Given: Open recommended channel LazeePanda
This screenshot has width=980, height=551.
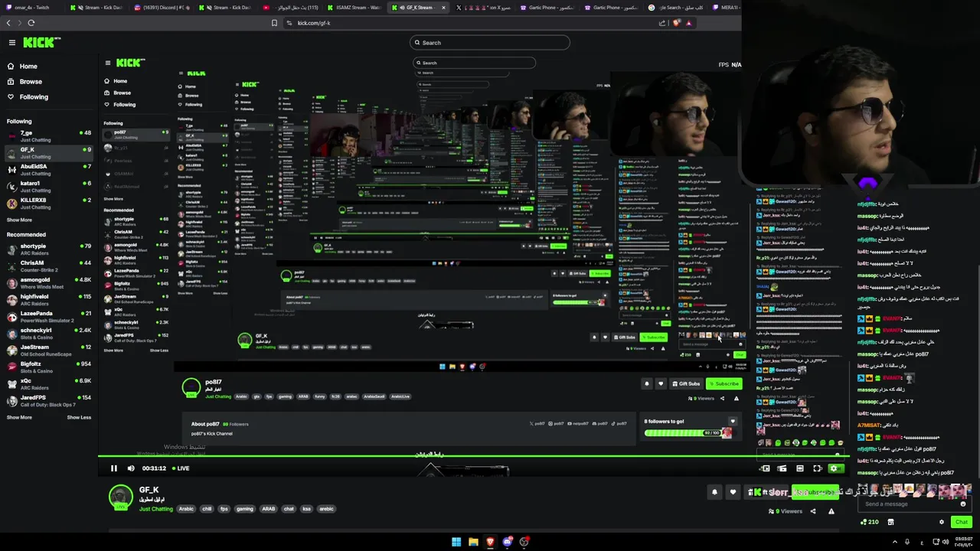Looking at the screenshot, I should [49, 317].
